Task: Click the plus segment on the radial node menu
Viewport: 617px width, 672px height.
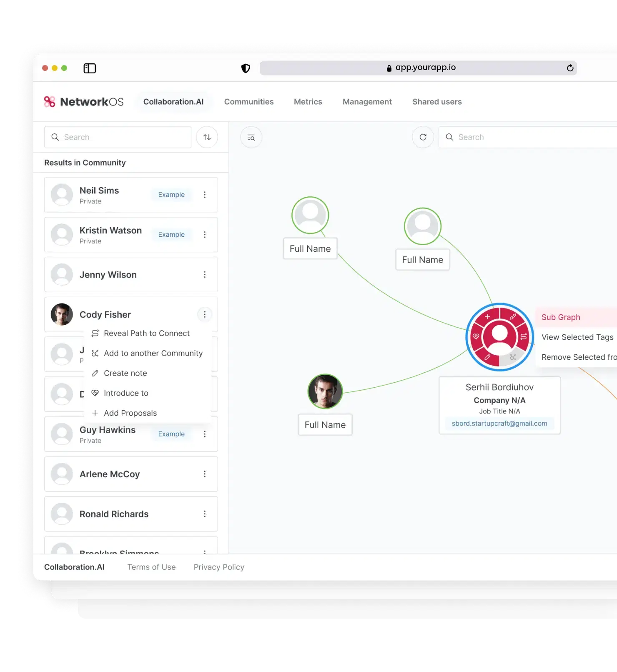Action: click(x=487, y=317)
